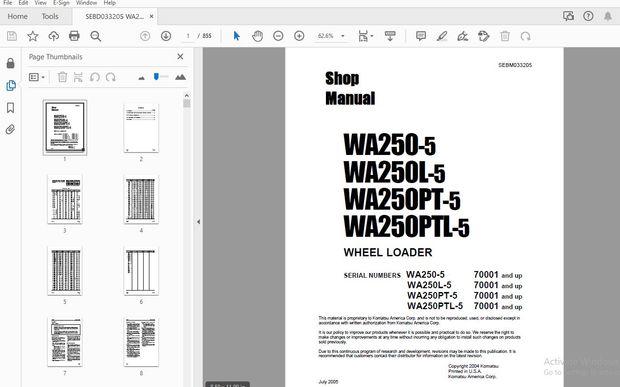Open the share with others icon
The height and width of the screenshot is (387, 620).
pyautogui.click(x=568, y=16)
